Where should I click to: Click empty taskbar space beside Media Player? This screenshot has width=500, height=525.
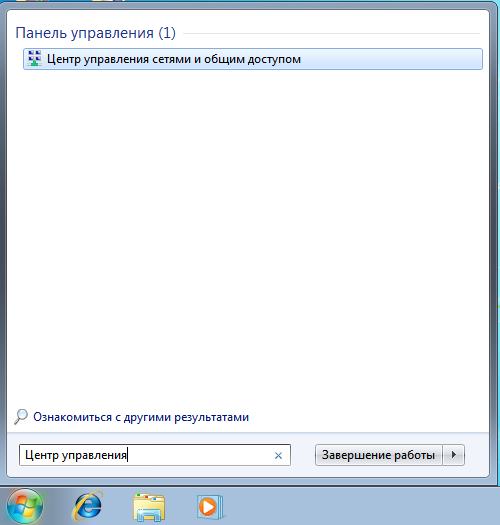(x=362, y=506)
